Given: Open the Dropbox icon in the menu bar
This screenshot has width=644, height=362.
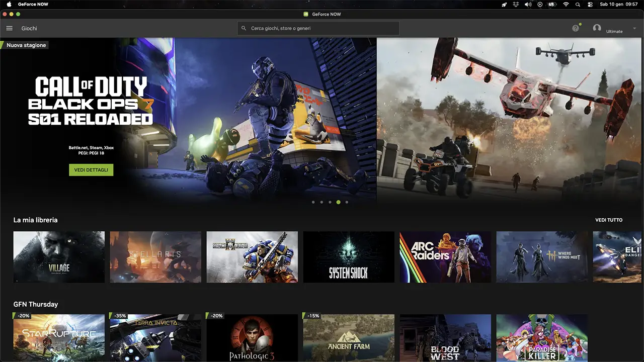Looking at the screenshot, I should [515, 4].
